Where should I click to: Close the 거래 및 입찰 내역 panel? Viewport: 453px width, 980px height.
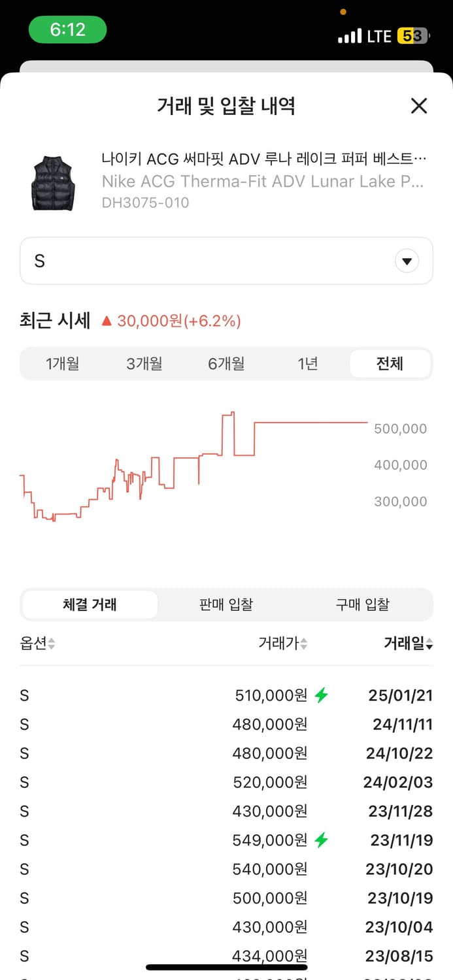[x=418, y=106]
